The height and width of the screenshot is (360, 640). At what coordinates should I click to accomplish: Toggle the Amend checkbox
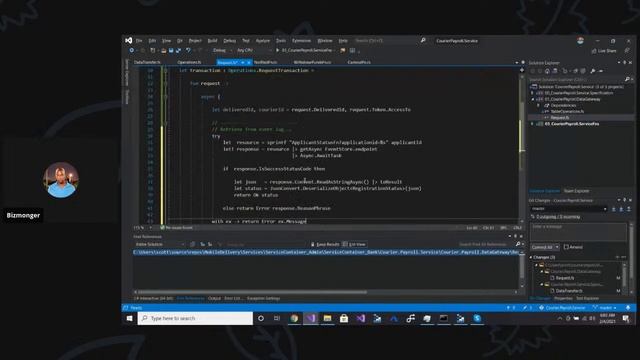566,247
